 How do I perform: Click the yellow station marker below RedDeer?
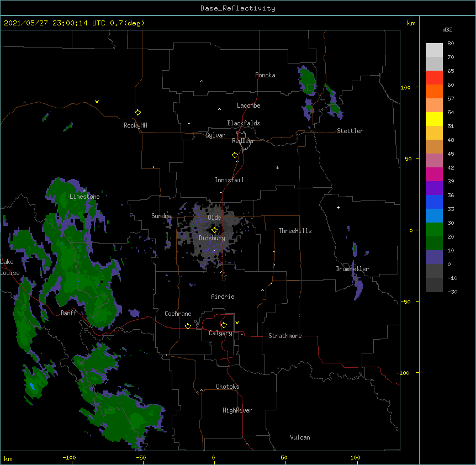(235, 155)
